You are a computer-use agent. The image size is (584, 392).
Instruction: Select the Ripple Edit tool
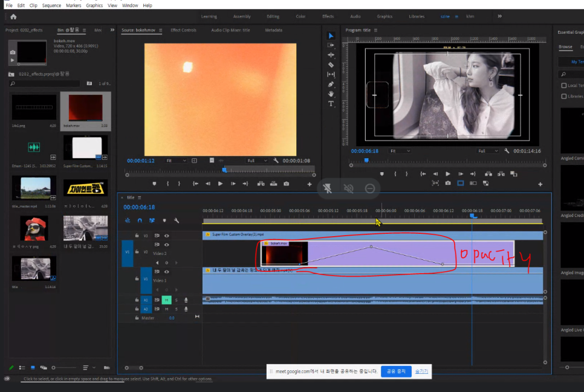point(331,55)
